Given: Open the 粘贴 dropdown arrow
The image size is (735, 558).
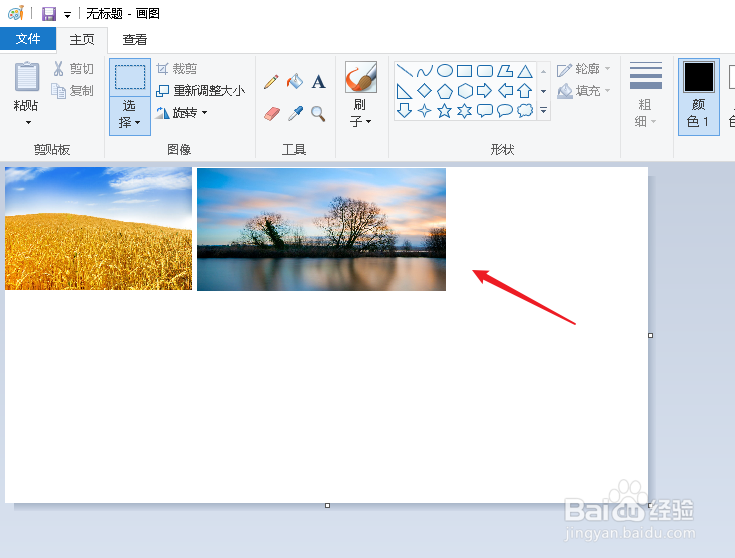Looking at the screenshot, I should 27,122.
